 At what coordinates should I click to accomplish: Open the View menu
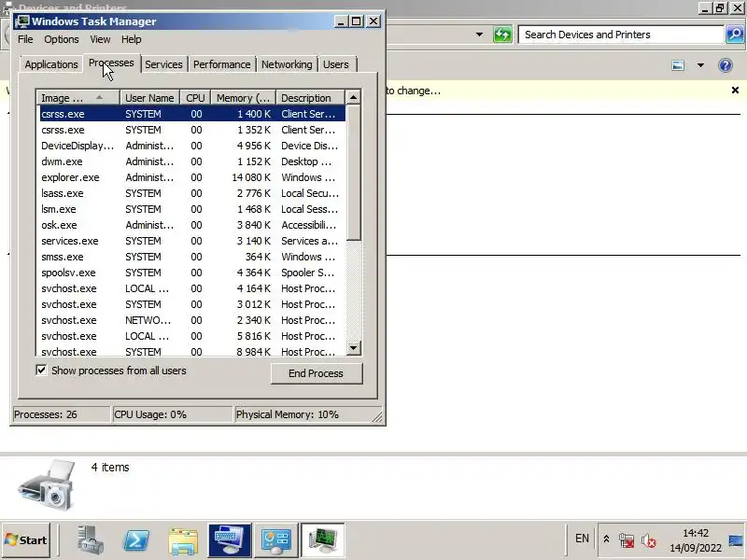pyautogui.click(x=100, y=39)
